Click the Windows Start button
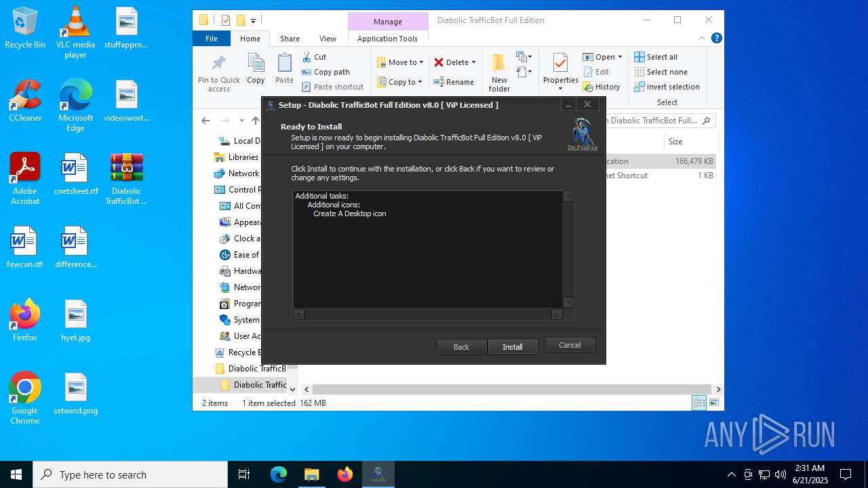The width and height of the screenshot is (868, 488). pyautogui.click(x=16, y=474)
